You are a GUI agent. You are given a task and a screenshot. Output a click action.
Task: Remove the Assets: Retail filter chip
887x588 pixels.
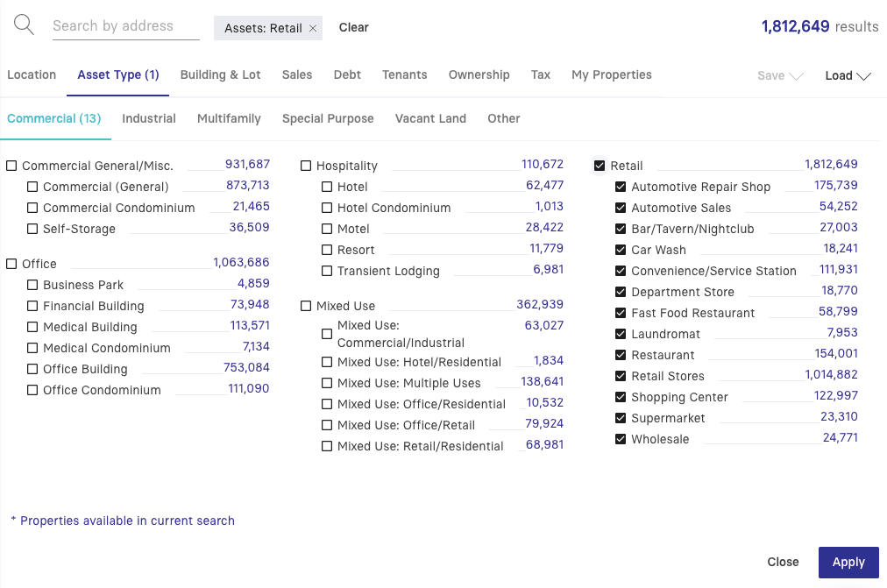click(x=313, y=28)
